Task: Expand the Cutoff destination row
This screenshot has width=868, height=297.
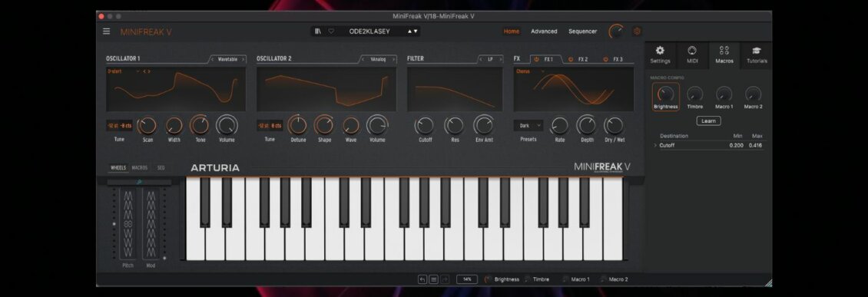Action: click(x=655, y=146)
